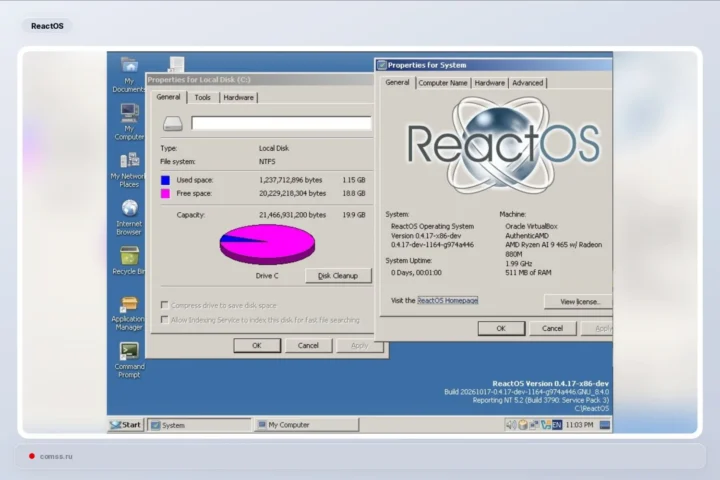
Task: Click the ReactOS logo in System properties
Action: (x=503, y=145)
